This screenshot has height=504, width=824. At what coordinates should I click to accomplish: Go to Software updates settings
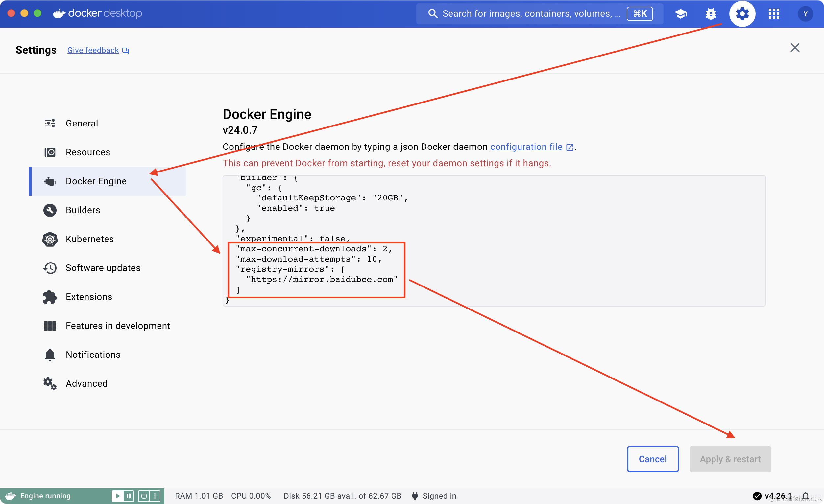pos(103,268)
